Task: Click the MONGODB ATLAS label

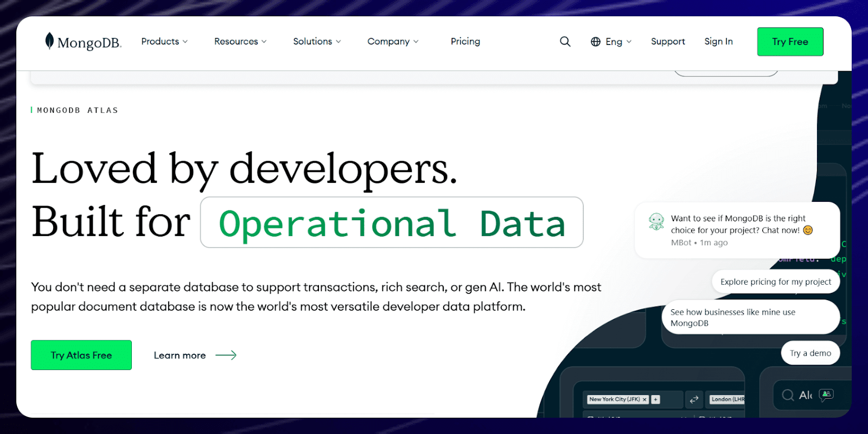Action: (x=77, y=110)
